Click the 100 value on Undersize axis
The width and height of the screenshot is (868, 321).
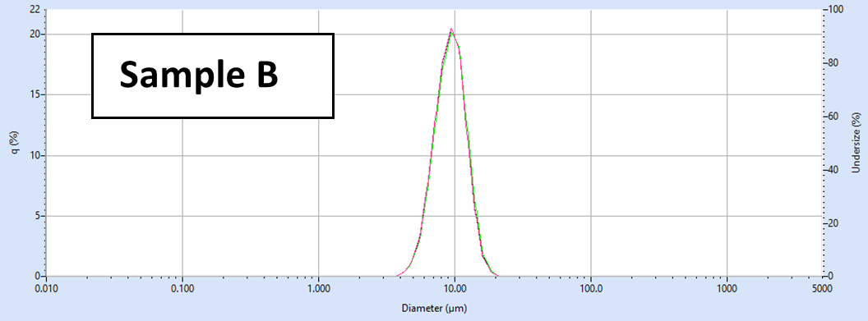click(x=835, y=10)
